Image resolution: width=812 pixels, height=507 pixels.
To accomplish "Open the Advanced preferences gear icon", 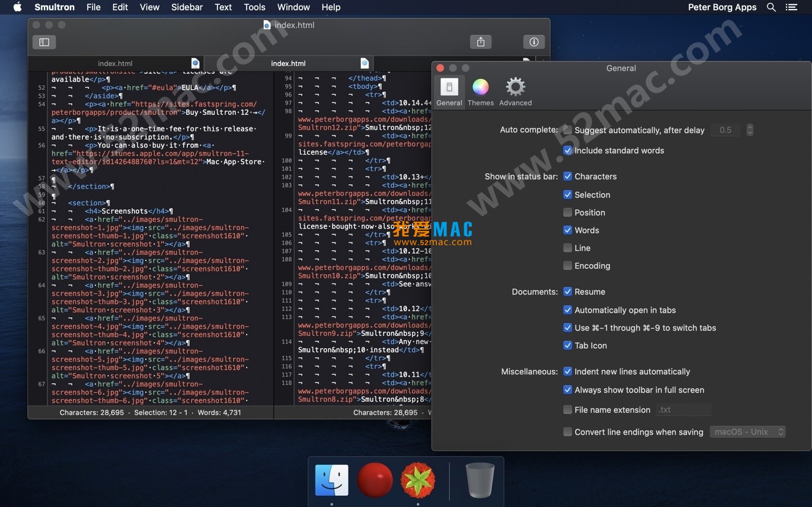I will pyautogui.click(x=515, y=92).
